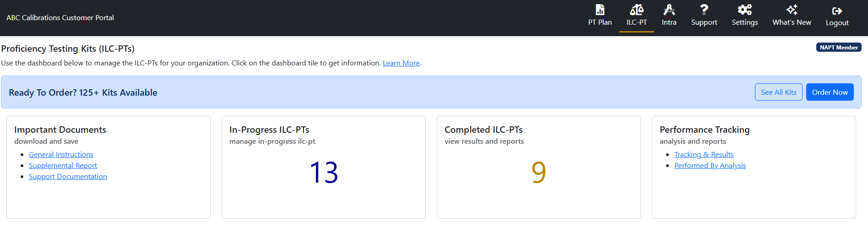Click the Performance Tracking tile heading
Screen dimensions: 868x233
[705, 130]
